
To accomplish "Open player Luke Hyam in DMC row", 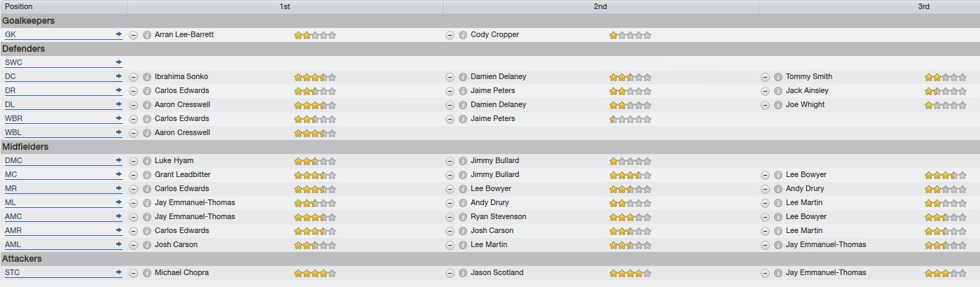I will click(x=174, y=160).
